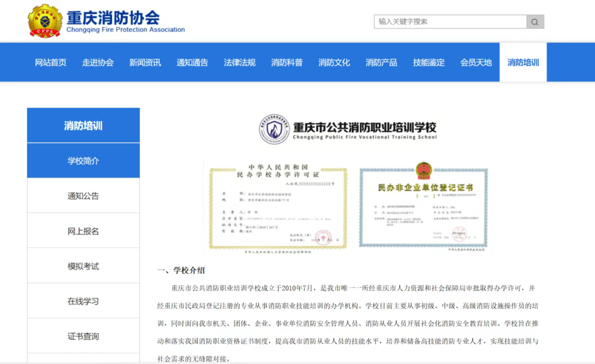Select the 消防文化 navigation item
This screenshot has width=595, height=364.
(334, 62)
